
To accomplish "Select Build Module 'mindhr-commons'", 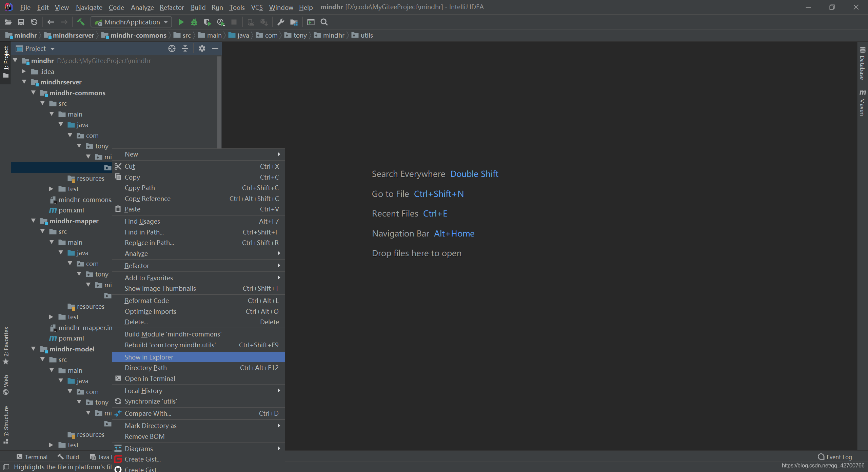I will point(198,334).
